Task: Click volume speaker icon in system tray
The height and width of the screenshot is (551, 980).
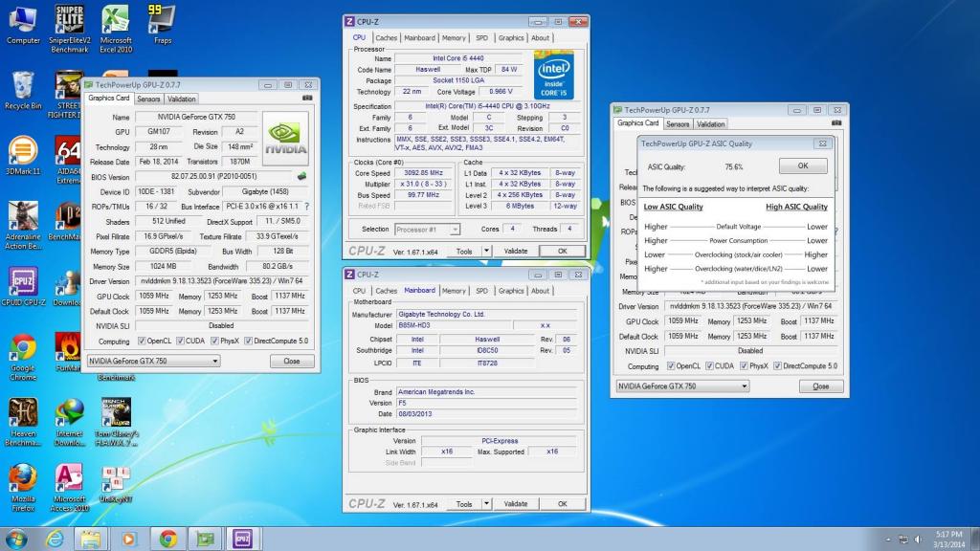Action: (x=918, y=540)
